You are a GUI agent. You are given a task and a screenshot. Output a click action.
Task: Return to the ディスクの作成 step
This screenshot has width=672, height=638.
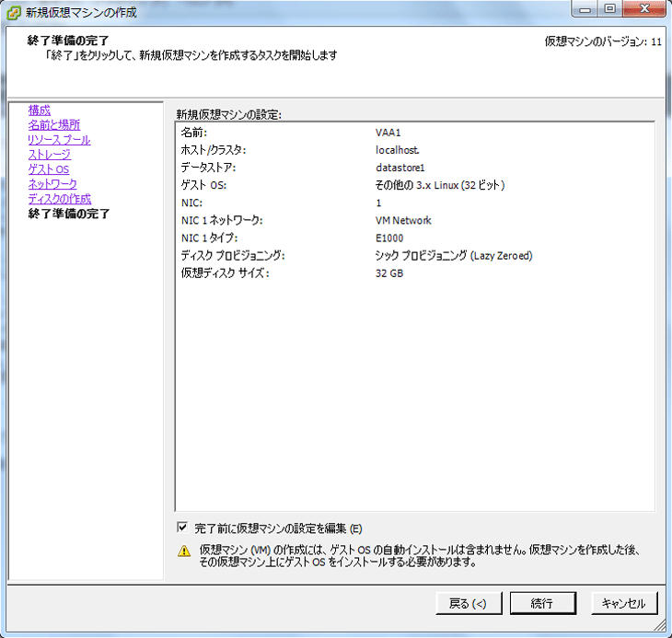(59, 199)
